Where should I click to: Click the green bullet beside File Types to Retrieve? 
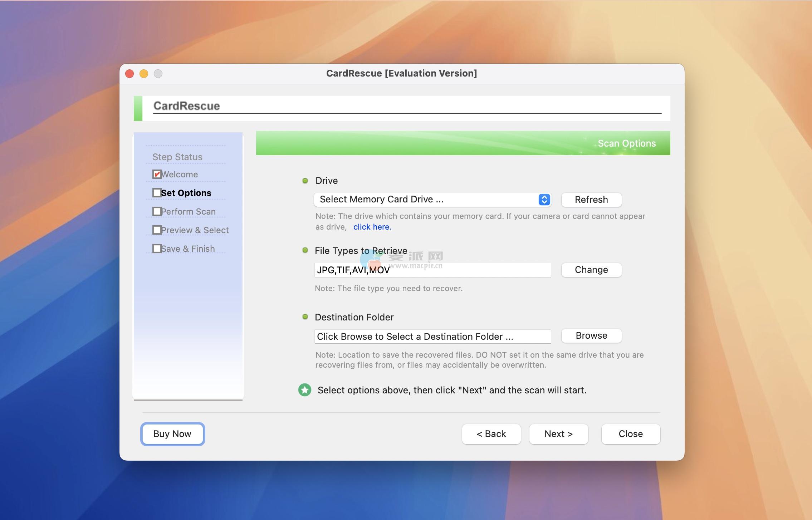(x=305, y=250)
